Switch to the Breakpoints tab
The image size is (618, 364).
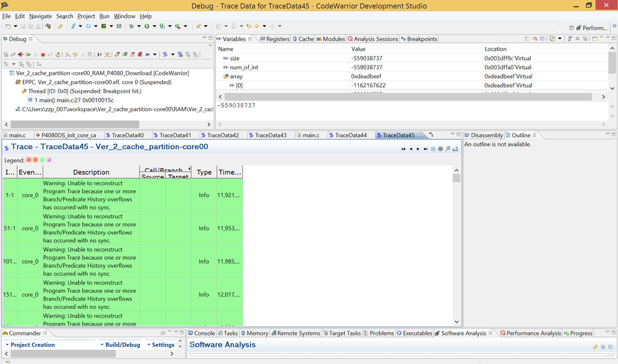[419, 39]
